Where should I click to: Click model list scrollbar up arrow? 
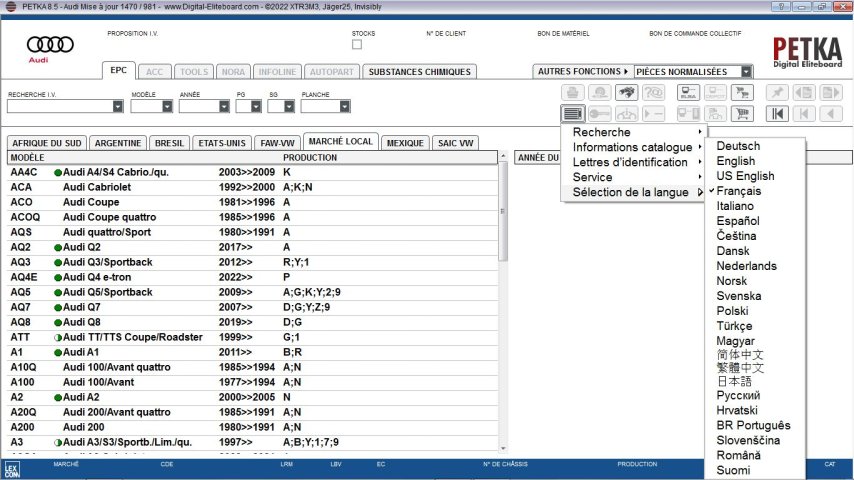503,156
